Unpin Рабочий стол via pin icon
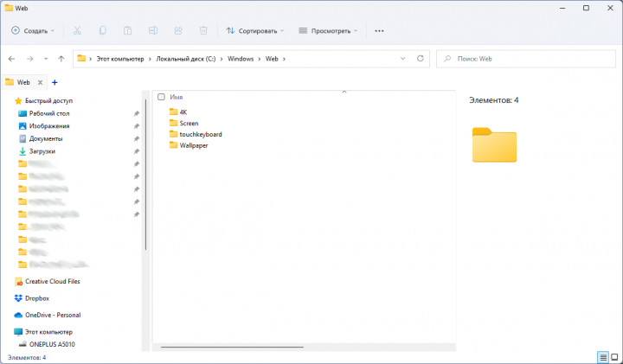The height and width of the screenshot is (364, 623). [x=137, y=113]
